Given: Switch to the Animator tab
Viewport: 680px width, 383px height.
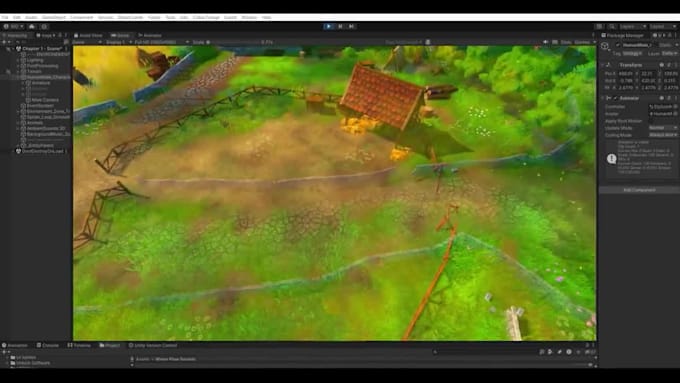Looking at the screenshot, I should 150,36.
